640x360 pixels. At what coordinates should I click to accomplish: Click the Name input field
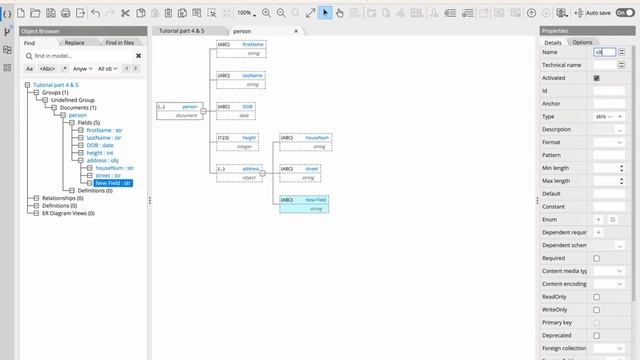pyautogui.click(x=604, y=52)
